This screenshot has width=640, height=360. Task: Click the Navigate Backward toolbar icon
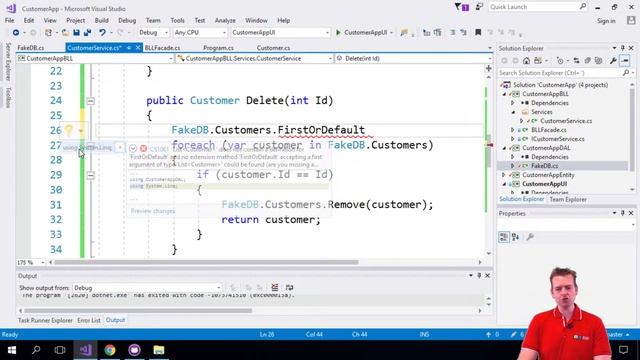16,32
